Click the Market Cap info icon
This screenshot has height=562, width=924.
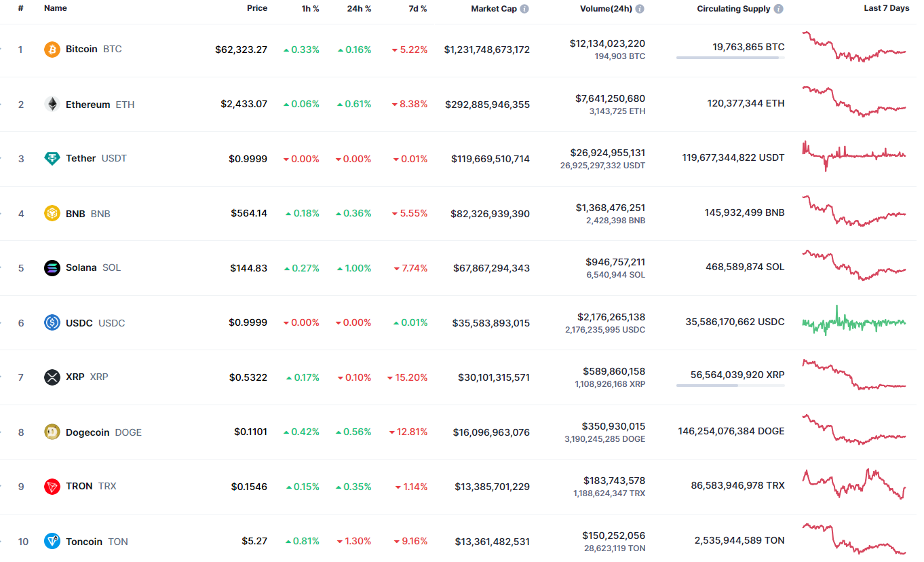point(524,9)
